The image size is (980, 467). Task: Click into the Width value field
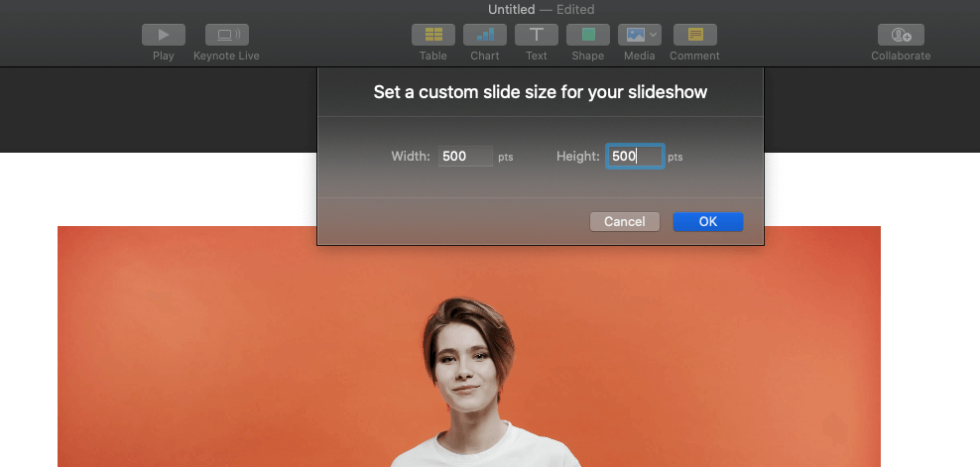coord(465,157)
